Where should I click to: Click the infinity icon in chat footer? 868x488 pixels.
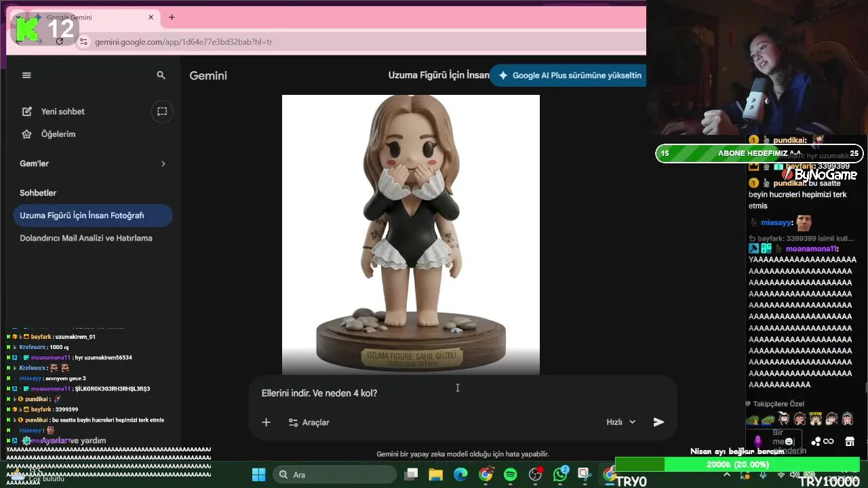tap(828, 442)
